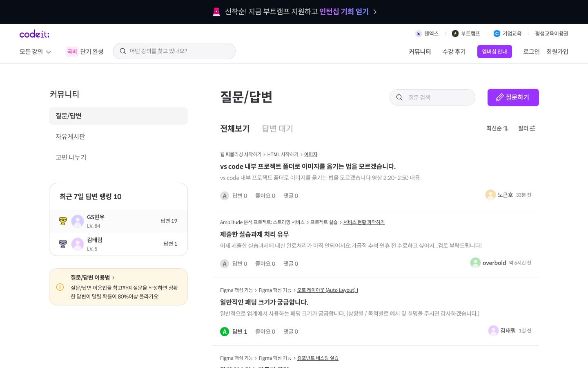Click 최근 7일 답변 랭킹 10 heading
The image size is (588, 368).
pos(91,197)
